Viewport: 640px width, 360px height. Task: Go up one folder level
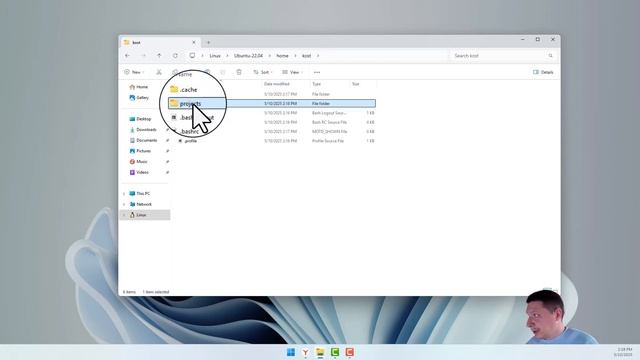[159, 56]
